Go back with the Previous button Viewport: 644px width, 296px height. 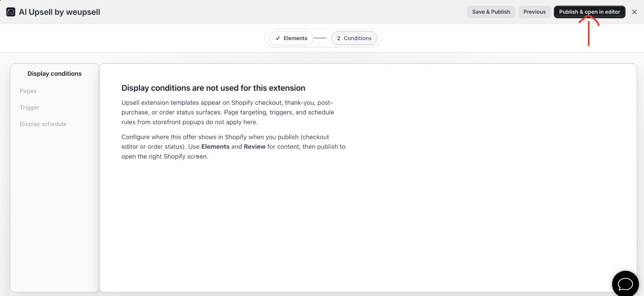[534, 12]
